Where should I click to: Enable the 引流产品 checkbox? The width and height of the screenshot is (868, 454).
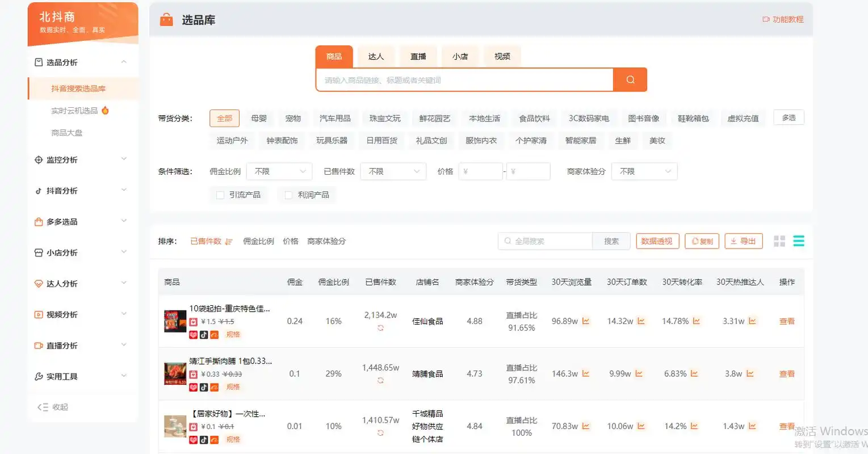tap(220, 195)
